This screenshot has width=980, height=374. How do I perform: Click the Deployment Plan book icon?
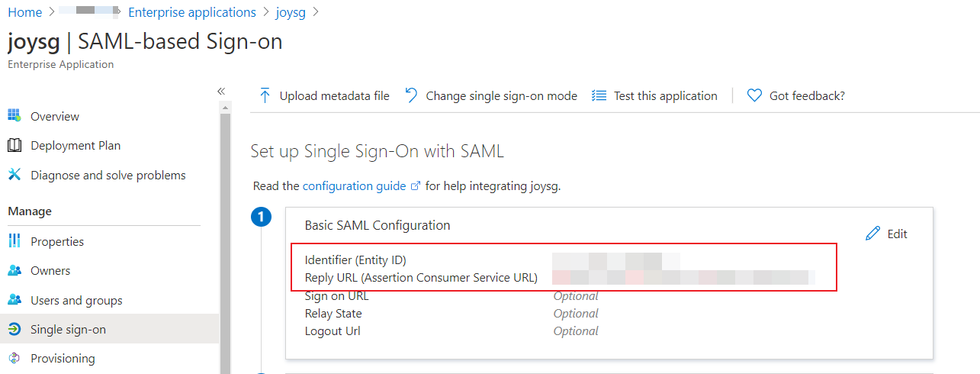coord(14,146)
